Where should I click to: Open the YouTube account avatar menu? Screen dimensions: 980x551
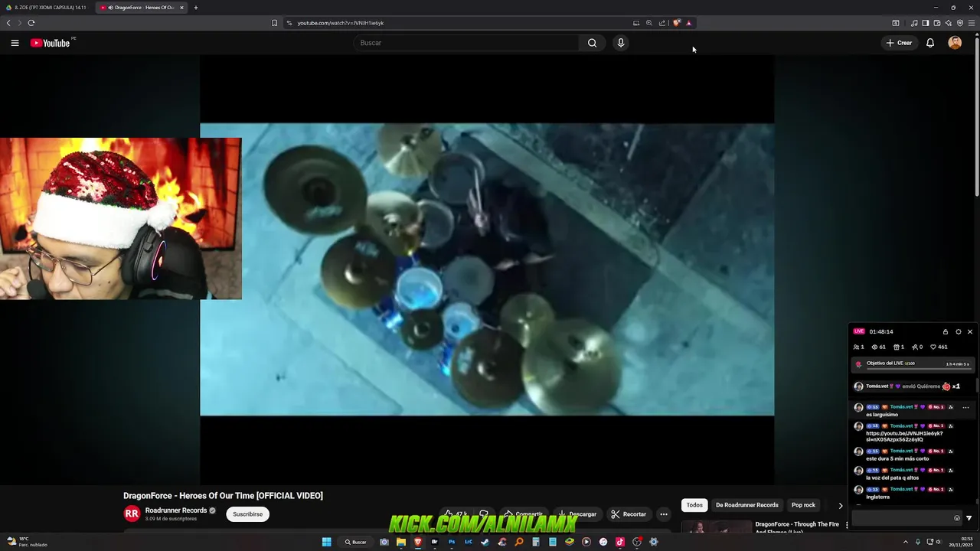pos(955,43)
